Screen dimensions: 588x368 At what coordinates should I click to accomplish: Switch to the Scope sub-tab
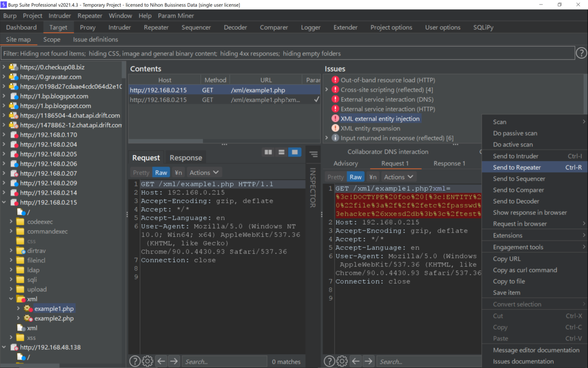click(52, 39)
